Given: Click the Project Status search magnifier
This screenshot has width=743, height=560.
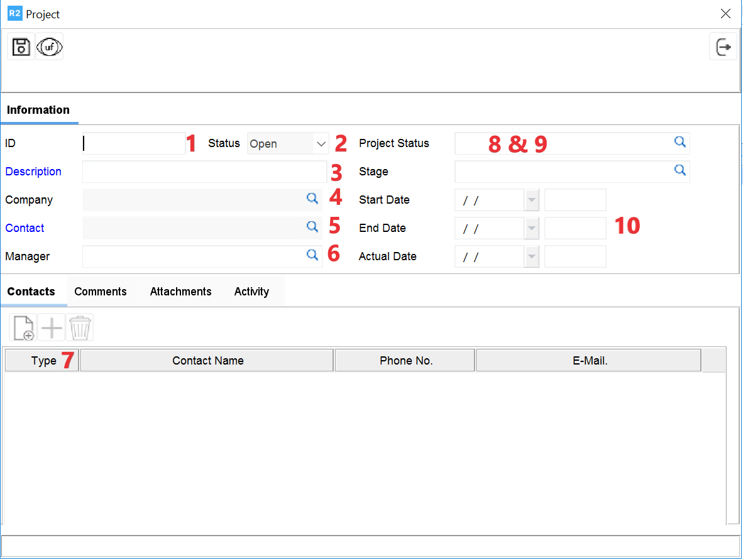Looking at the screenshot, I should click(x=680, y=142).
